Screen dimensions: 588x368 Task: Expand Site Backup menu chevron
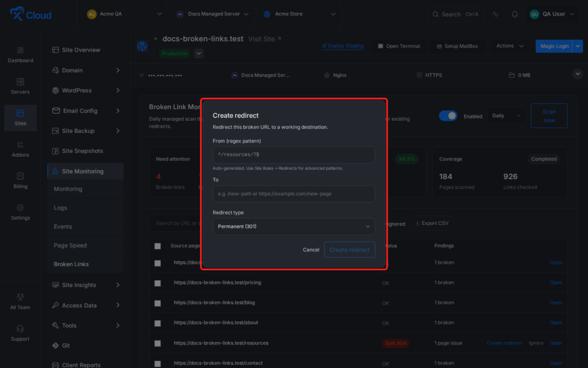[118, 131]
